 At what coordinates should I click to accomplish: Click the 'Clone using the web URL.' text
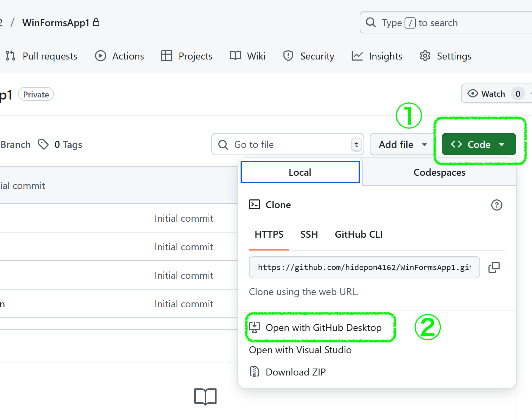pyautogui.click(x=304, y=292)
